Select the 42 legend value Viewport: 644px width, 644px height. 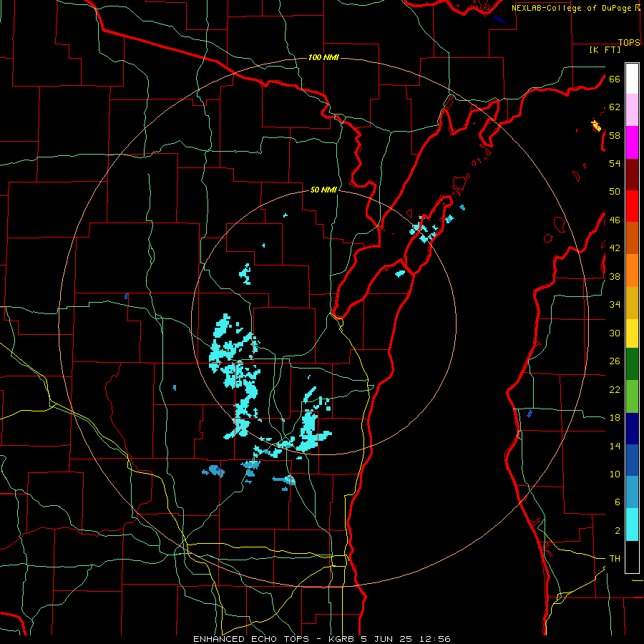615,248
